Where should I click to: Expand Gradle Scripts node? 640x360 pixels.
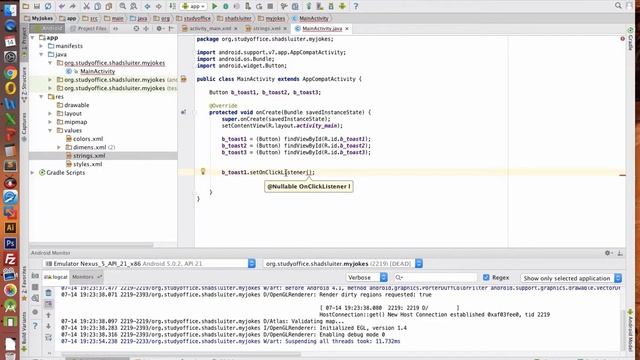coord(33,173)
